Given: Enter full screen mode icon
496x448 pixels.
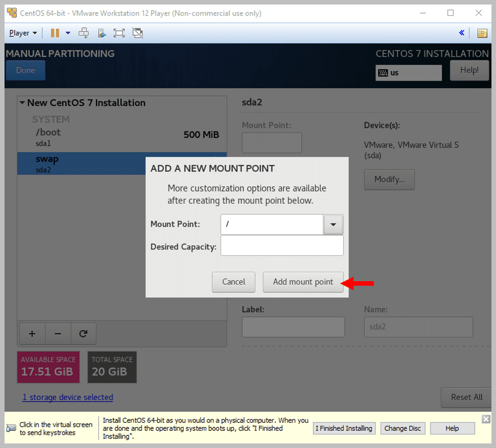Looking at the screenshot, I should tap(119, 33).
